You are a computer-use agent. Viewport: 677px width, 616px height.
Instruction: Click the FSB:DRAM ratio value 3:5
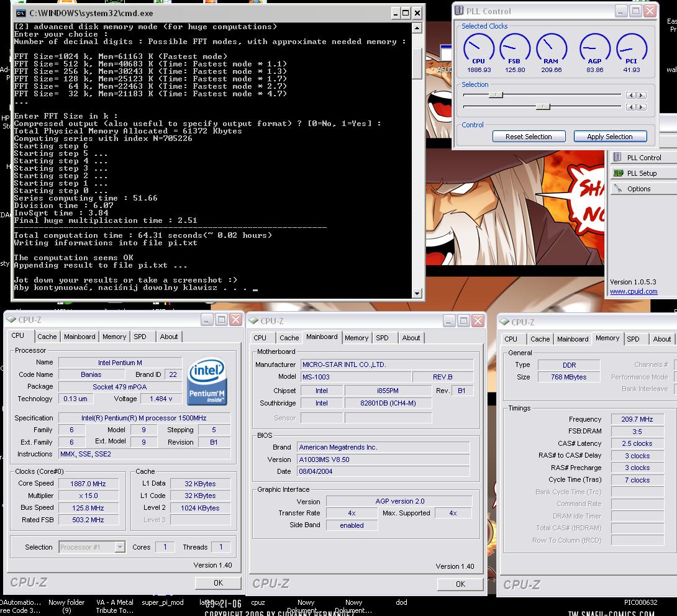[x=637, y=431]
